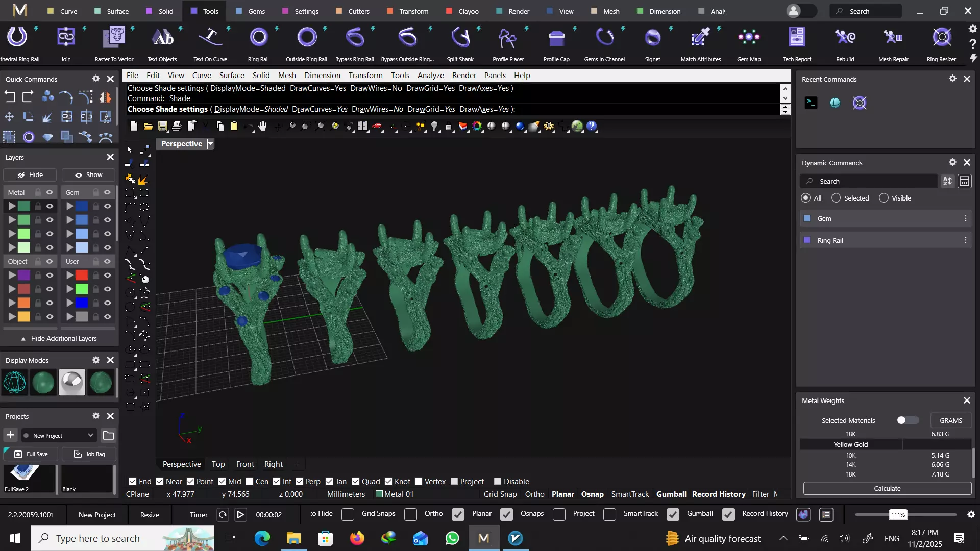Image resolution: width=980 pixels, height=551 pixels.
Task: Click the Full Save button
Action: tap(30, 454)
